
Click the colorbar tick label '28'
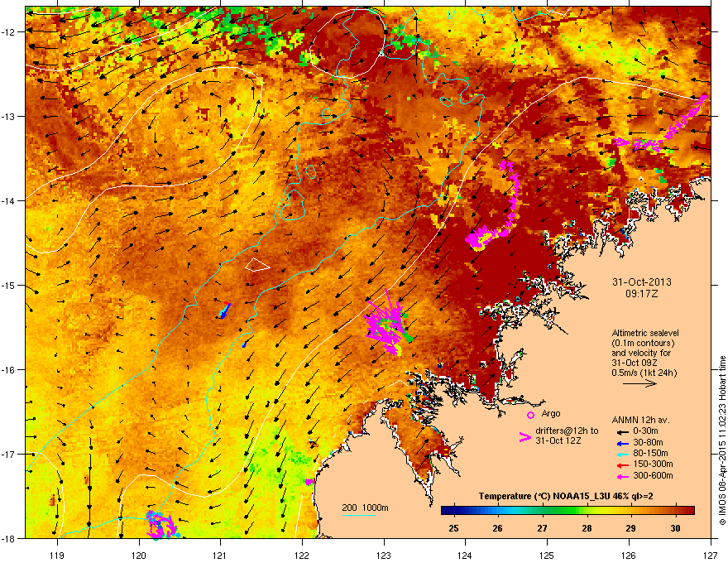point(587,528)
